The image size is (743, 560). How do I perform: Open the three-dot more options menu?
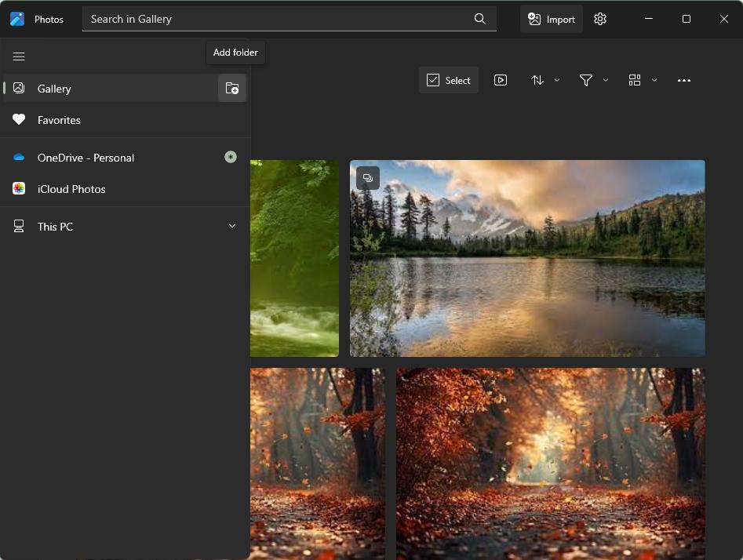tap(684, 80)
